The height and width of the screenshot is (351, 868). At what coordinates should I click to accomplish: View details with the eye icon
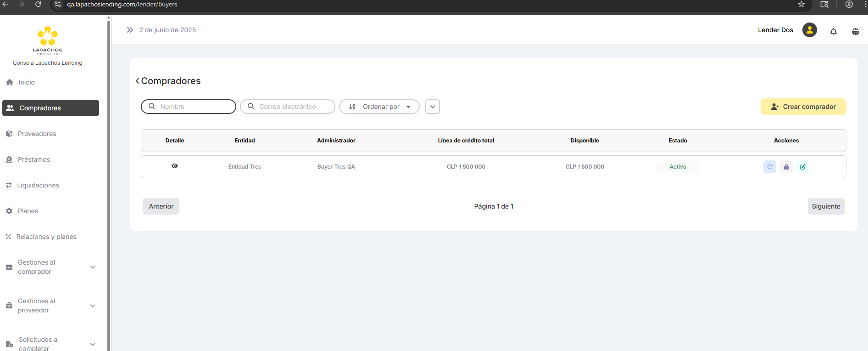(174, 166)
